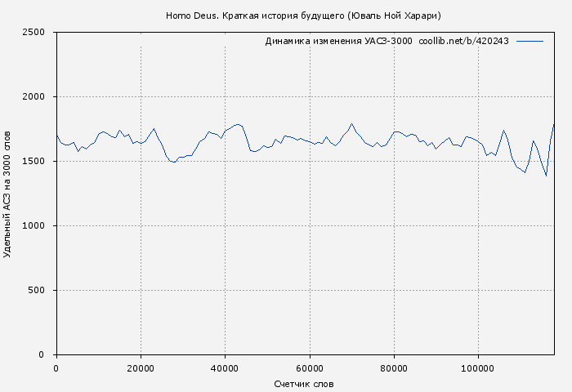Click the 0 label on the y-axis
The height and width of the screenshot is (392, 572).
click(x=47, y=355)
